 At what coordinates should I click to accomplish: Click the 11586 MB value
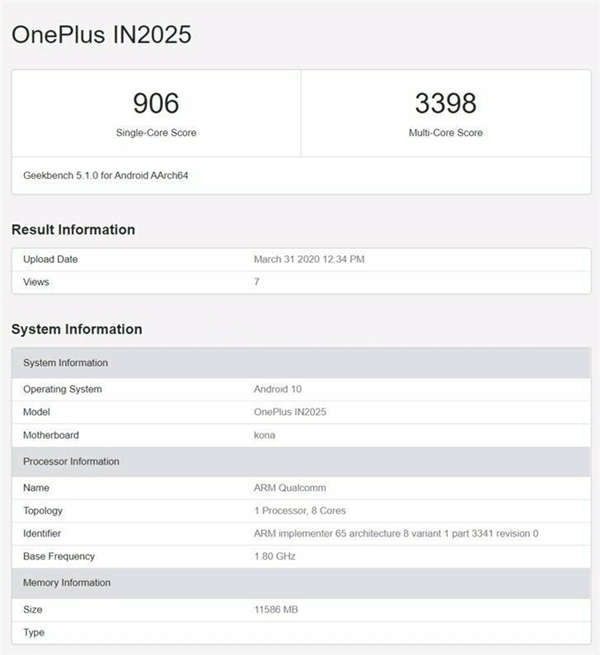tap(276, 609)
